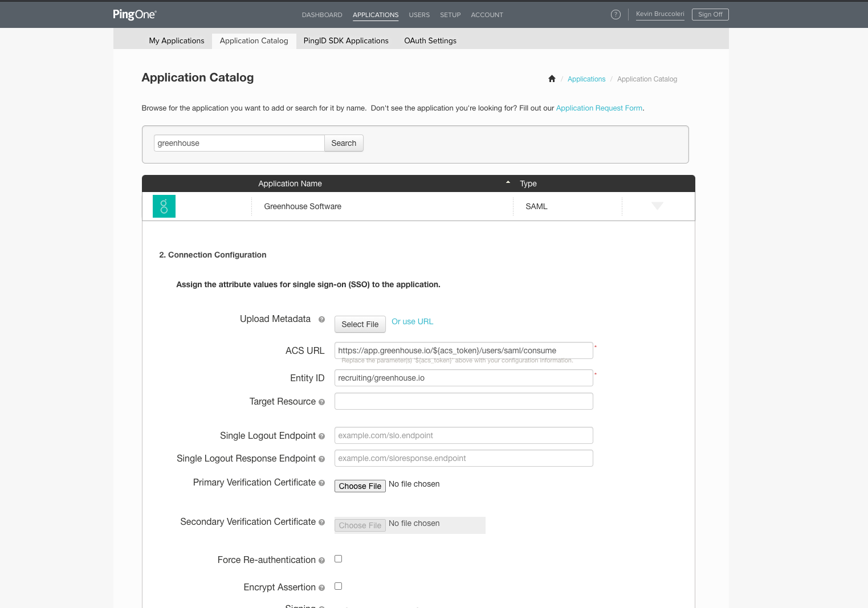Click the Single Logout Endpoint help icon
The width and height of the screenshot is (868, 608).
click(321, 436)
